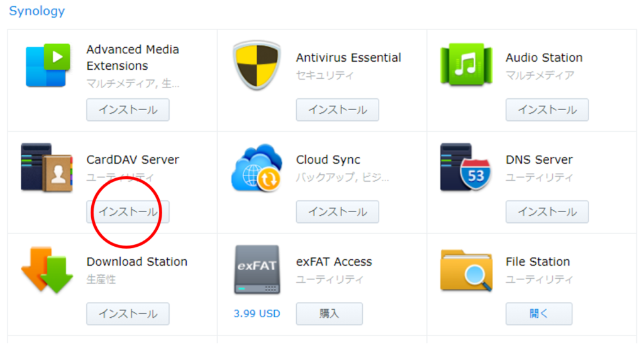Click ユーティリティ category under DNS Server
The width and height of the screenshot is (644, 350).
click(539, 178)
